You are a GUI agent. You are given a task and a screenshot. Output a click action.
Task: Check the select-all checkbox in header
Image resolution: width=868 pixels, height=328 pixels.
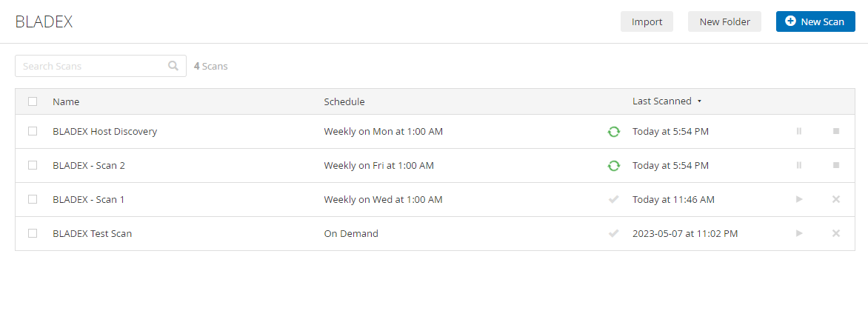coord(33,101)
